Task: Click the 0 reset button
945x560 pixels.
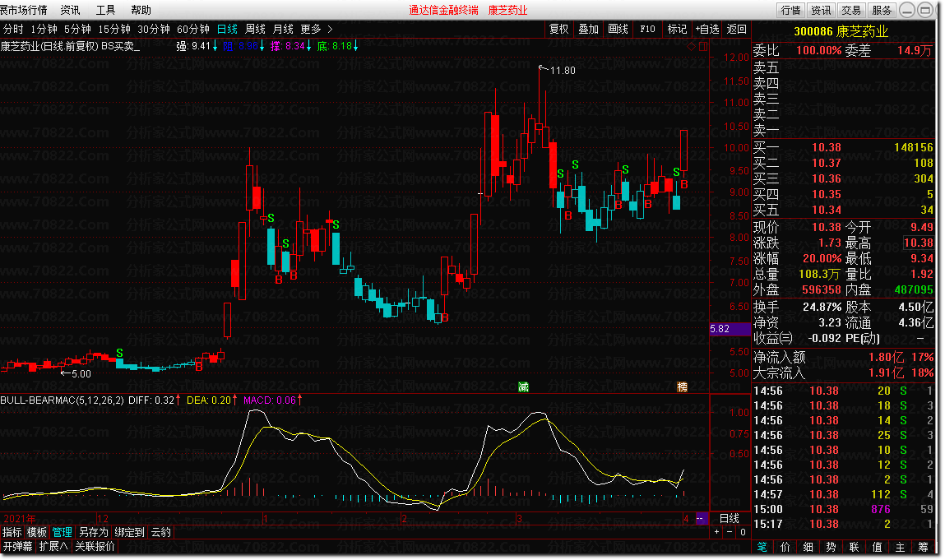Action: [x=743, y=532]
